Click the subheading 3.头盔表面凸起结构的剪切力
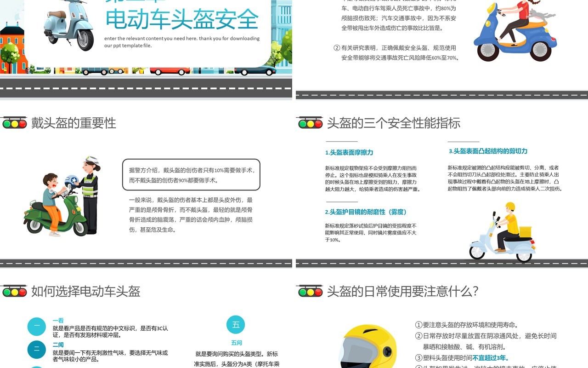This screenshot has width=588, height=368. [x=488, y=151]
